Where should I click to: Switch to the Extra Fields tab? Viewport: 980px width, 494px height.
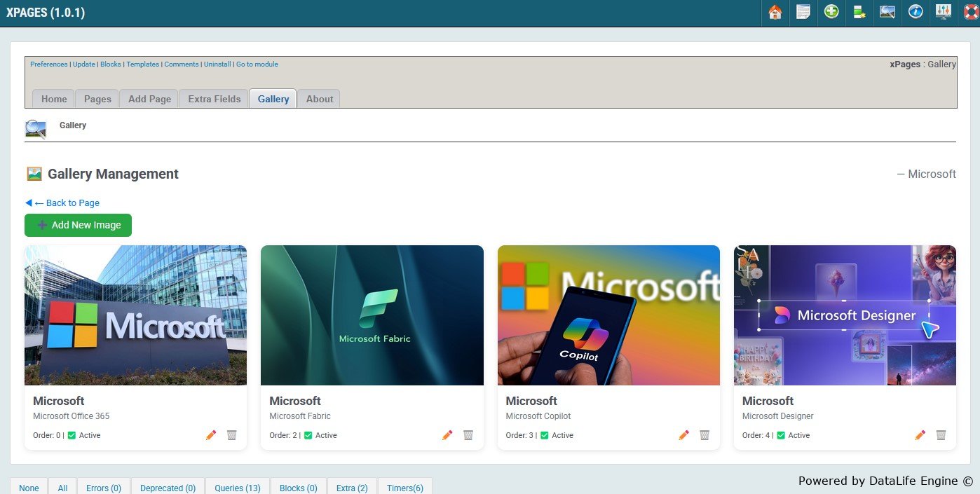tap(214, 99)
